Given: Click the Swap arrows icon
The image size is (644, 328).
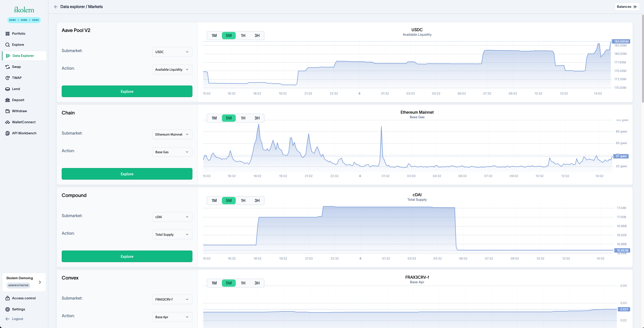Looking at the screenshot, I should point(8,67).
